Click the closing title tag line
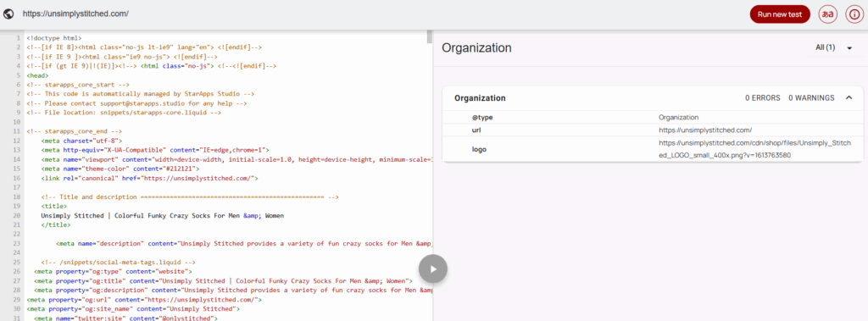Screen dimensions: 868x321 (55, 224)
